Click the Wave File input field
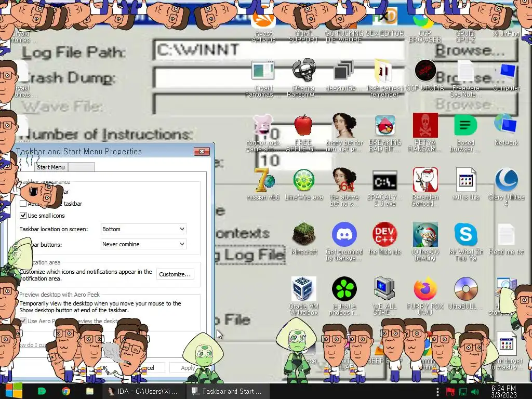This screenshot has width=532, height=399. (278, 103)
